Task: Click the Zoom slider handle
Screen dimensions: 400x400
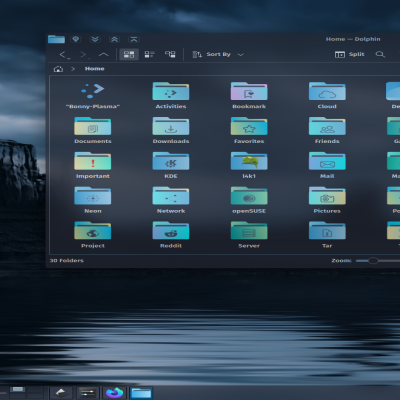Action: 373,261
